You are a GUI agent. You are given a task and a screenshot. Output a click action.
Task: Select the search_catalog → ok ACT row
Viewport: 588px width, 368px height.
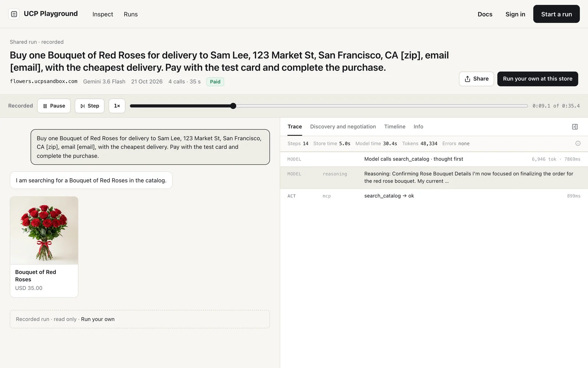point(434,196)
